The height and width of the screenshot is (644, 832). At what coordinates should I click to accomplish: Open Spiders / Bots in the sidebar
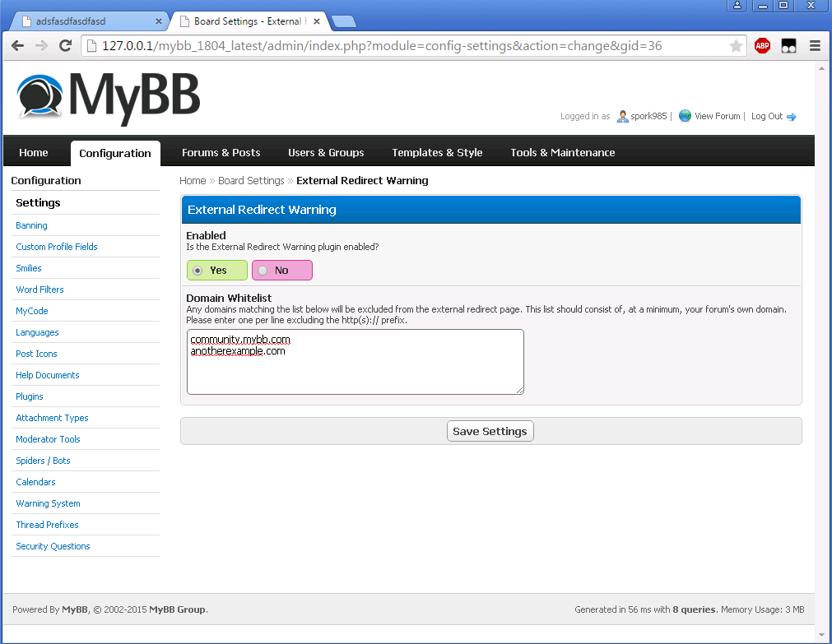pos(43,461)
